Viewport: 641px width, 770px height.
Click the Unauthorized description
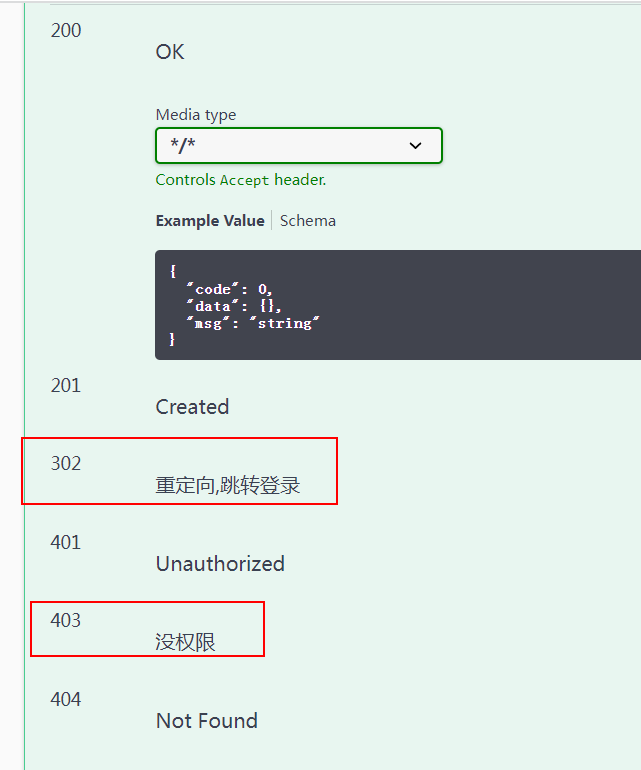pos(220,564)
